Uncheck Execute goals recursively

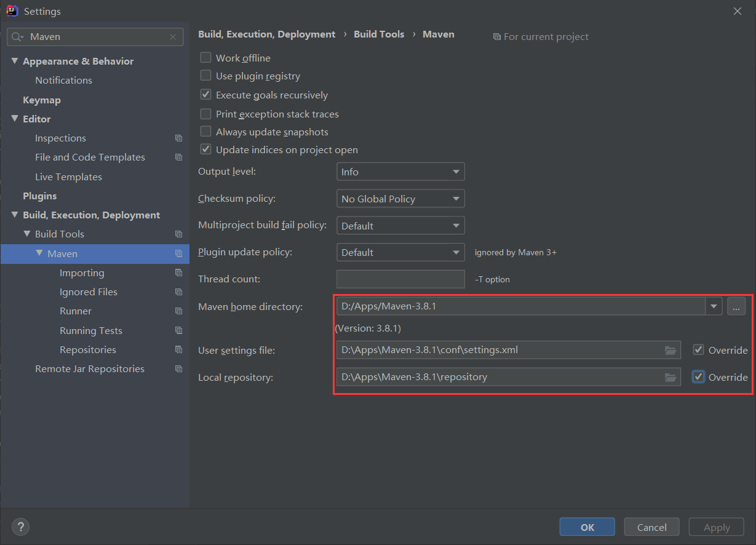206,95
